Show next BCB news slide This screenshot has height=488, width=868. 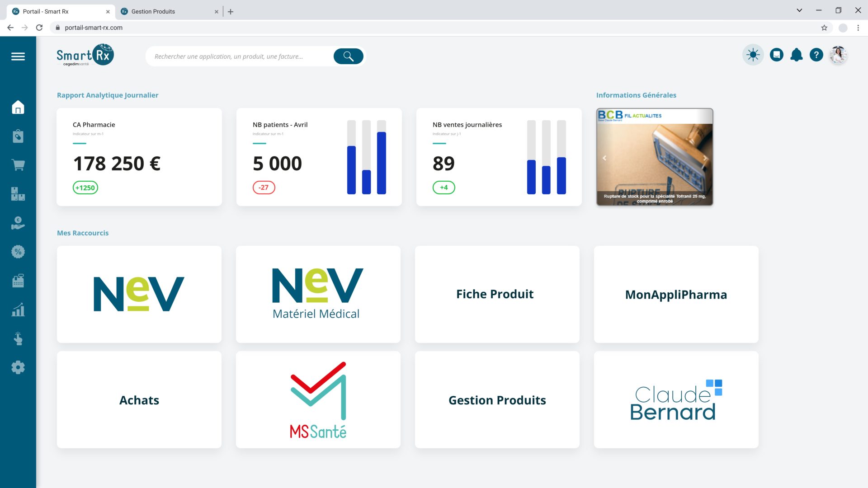point(705,158)
